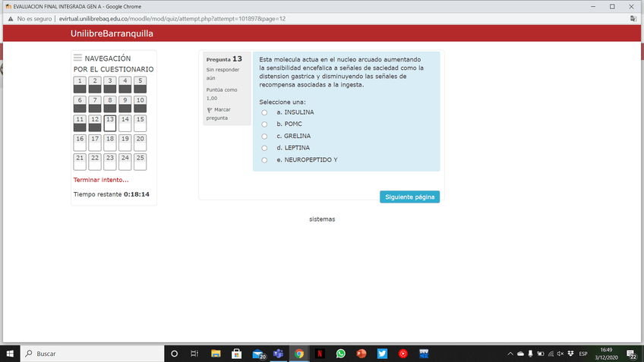Screen dimensions: 644x362
Task: Click ESP language indicator in tray
Action: [x=583, y=354]
